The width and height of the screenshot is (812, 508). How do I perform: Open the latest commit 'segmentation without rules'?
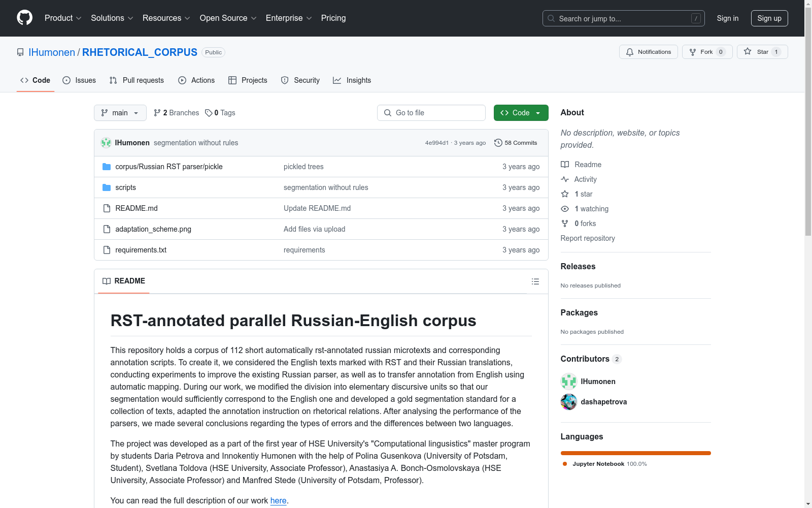coord(196,143)
